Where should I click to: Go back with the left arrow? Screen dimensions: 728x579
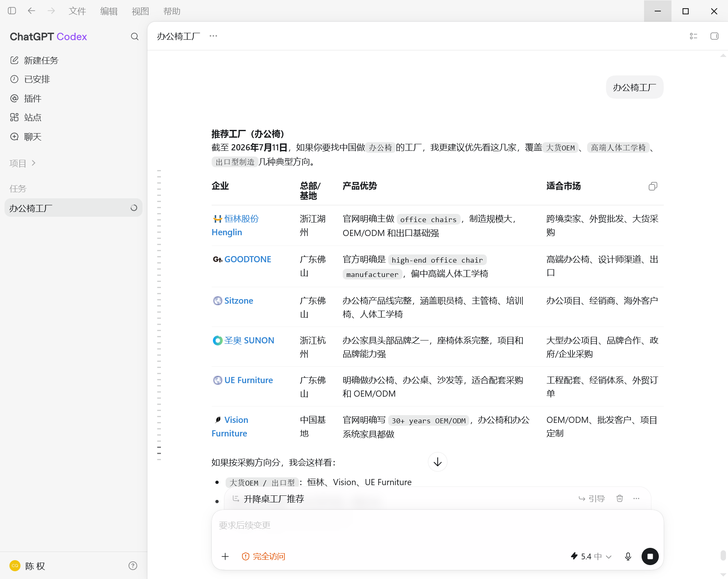tap(32, 11)
